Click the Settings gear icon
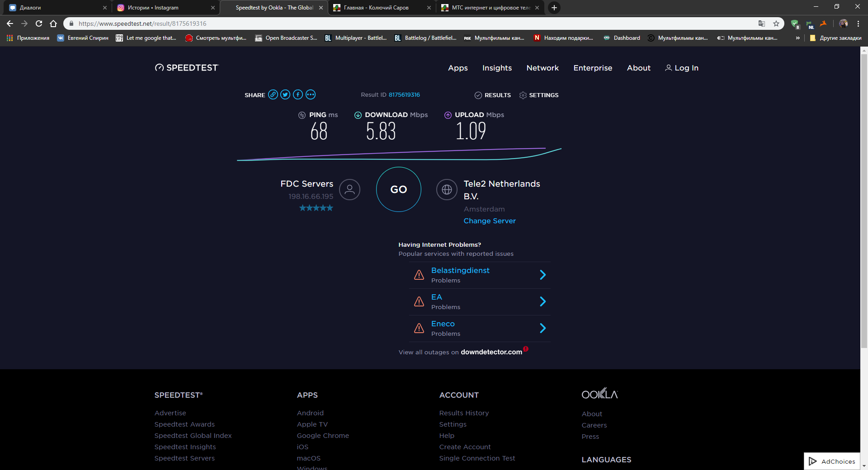The width and height of the screenshot is (868, 470). pos(523,95)
